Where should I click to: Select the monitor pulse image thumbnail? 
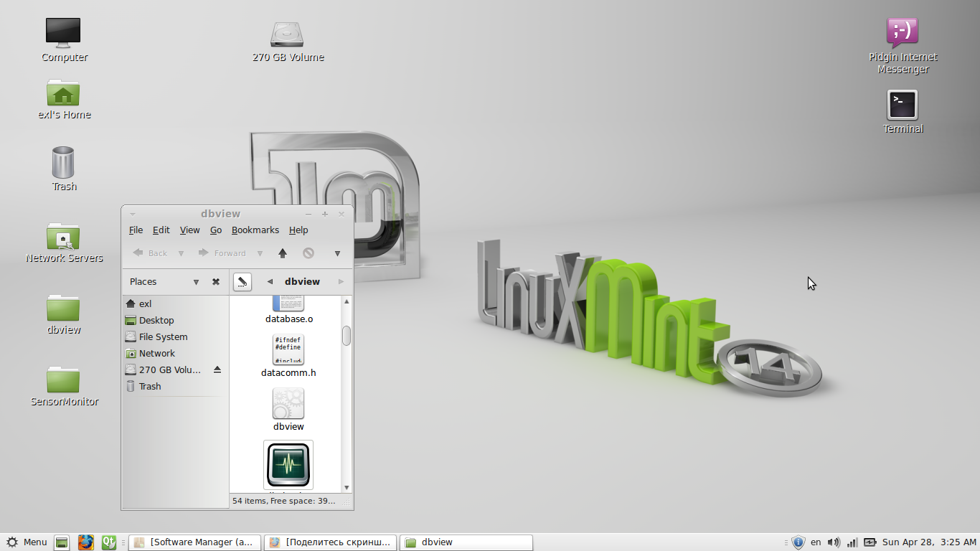pos(288,465)
